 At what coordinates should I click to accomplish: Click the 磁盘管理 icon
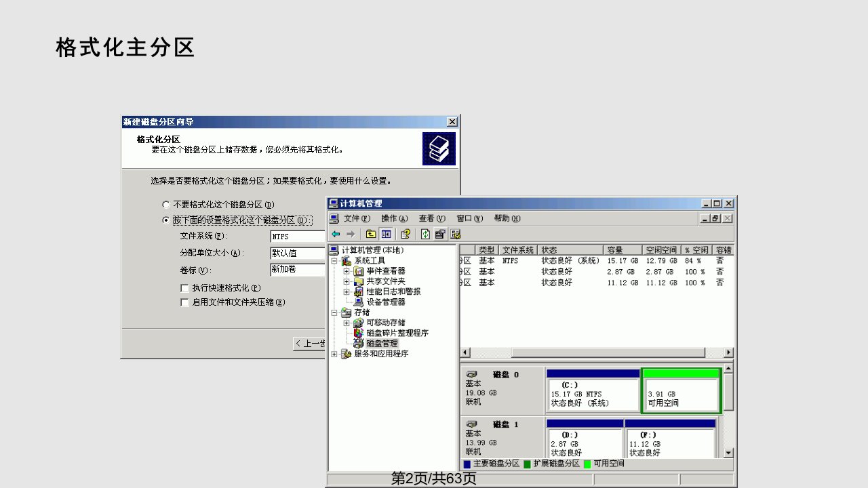tap(359, 344)
